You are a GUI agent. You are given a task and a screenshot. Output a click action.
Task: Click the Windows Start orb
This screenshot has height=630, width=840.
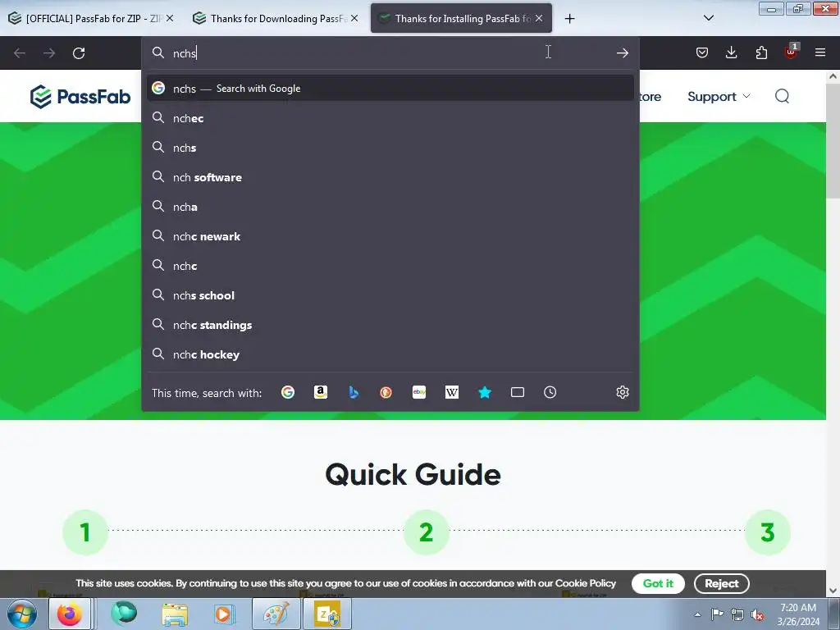pos(22,614)
